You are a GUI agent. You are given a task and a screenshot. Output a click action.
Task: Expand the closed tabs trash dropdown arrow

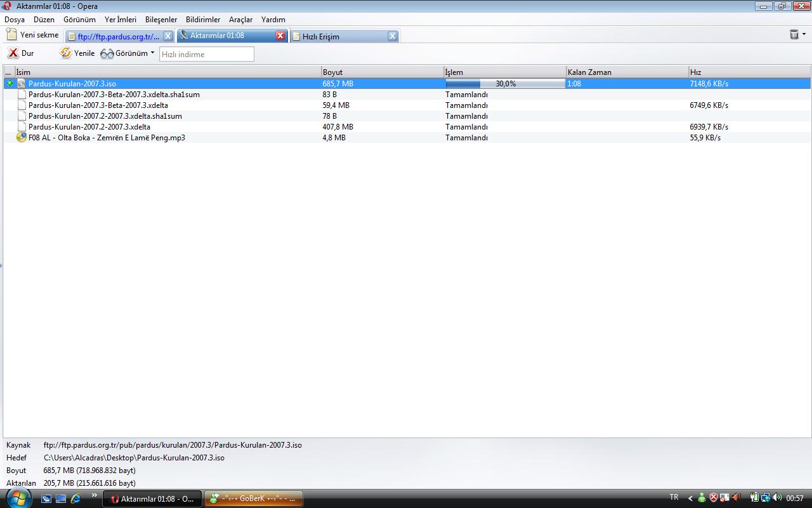click(804, 34)
